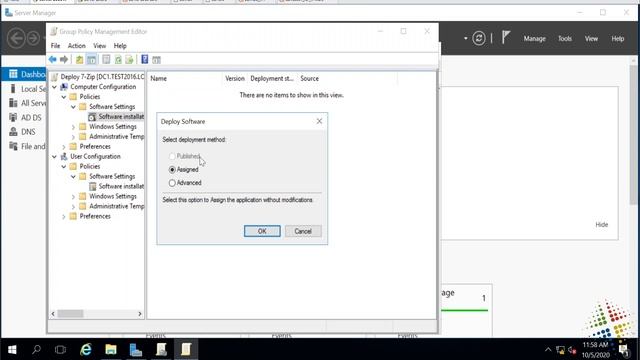Sort by the Version column header

(235, 78)
